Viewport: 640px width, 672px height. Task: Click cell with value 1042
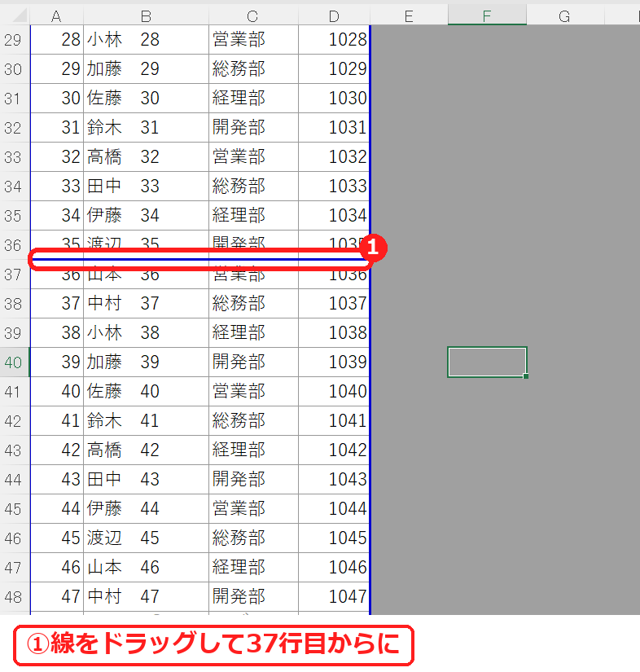[x=334, y=450]
